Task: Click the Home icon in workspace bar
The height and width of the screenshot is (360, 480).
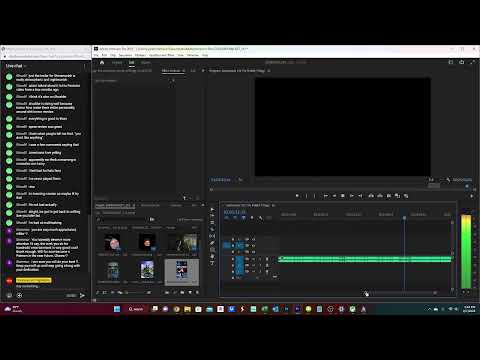Action: pos(102,62)
